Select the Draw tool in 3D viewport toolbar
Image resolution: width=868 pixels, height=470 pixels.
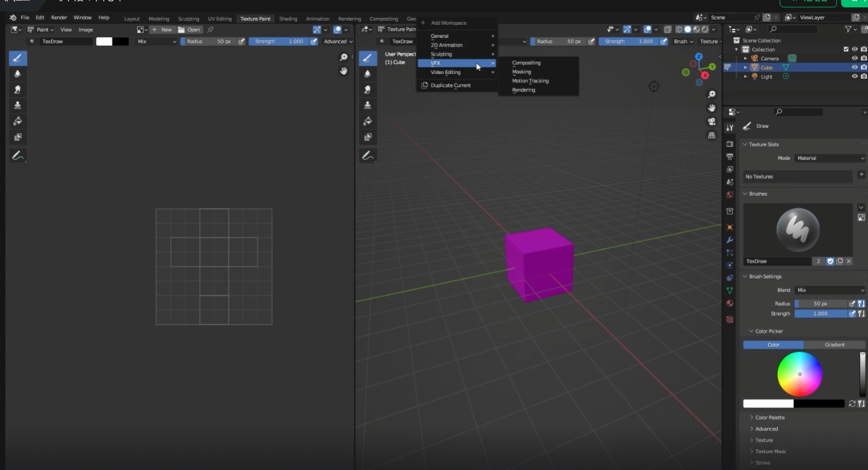[x=368, y=58]
